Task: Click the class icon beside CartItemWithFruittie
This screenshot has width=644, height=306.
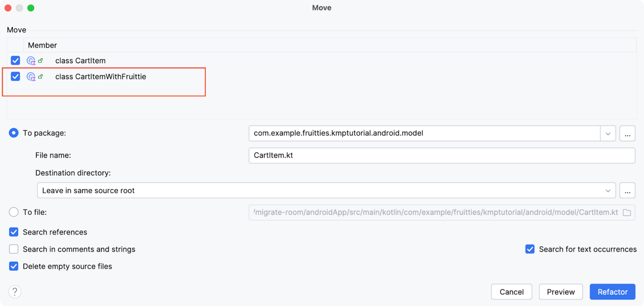Action: (x=30, y=76)
